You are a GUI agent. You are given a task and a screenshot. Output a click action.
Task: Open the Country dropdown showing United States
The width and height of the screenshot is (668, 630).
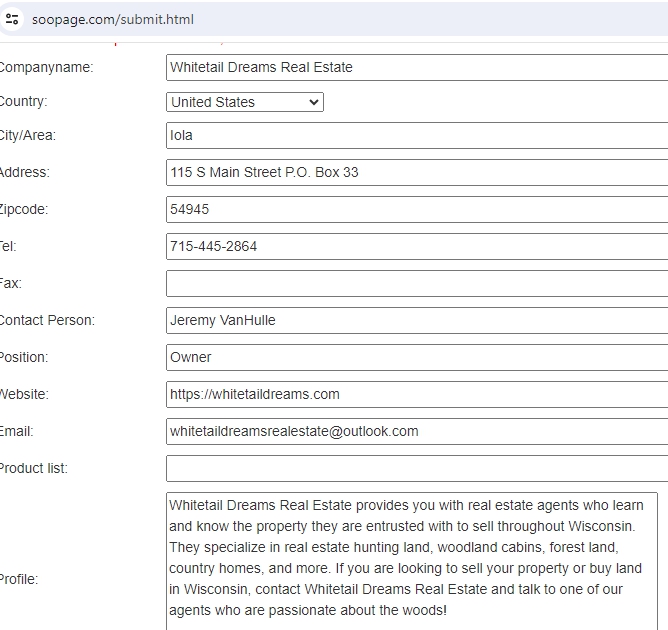tap(245, 102)
